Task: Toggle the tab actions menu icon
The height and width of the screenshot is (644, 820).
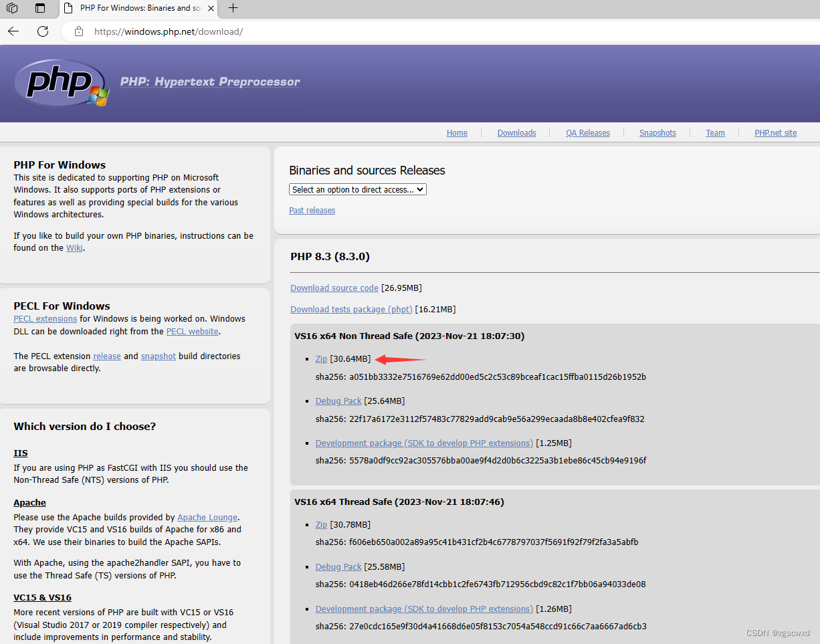Action: point(40,9)
